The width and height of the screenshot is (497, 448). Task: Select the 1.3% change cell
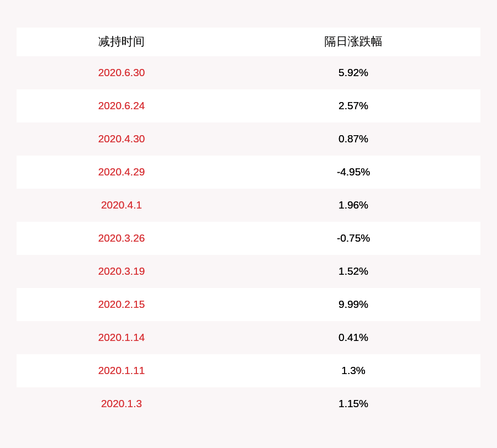coord(353,371)
